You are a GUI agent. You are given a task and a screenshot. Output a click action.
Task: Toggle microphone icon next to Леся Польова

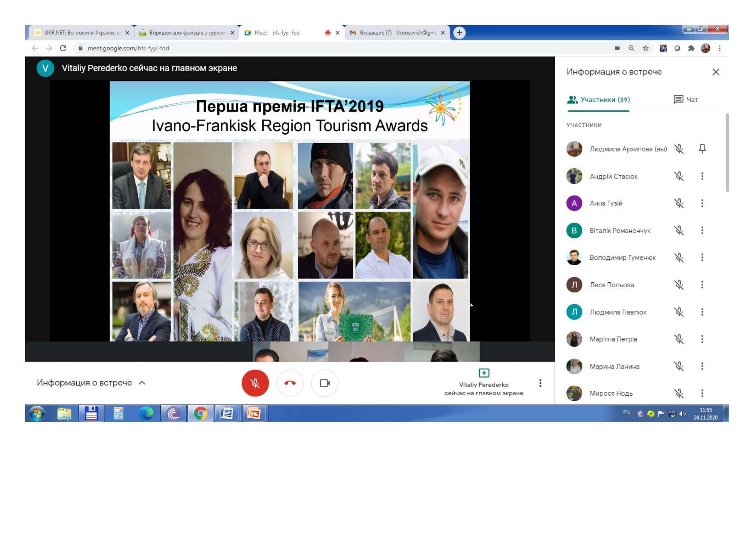[679, 285]
